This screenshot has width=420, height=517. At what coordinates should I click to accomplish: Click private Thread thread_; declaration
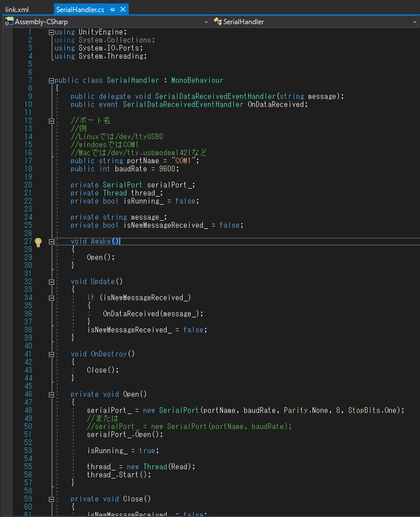117,193
